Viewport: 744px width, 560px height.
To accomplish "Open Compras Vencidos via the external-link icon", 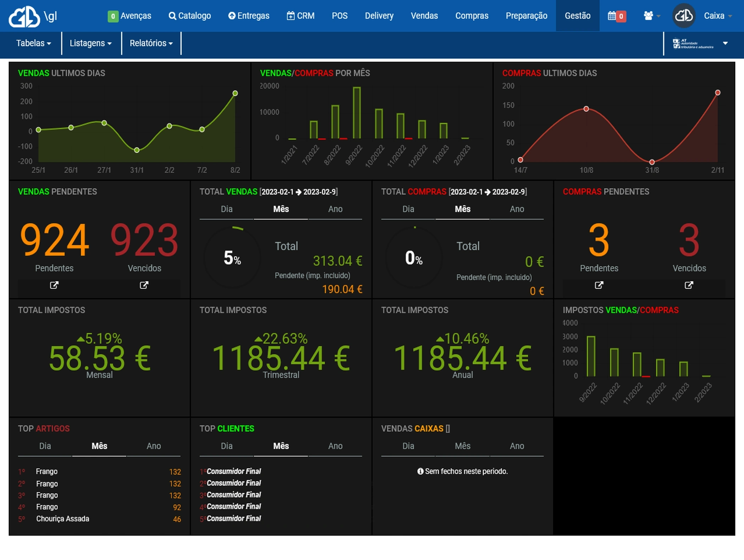I will click(689, 285).
